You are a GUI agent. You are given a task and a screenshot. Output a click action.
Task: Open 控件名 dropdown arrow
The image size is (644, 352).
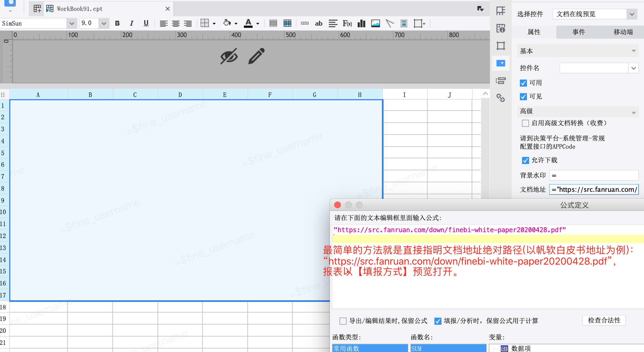click(x=634, y=68)
